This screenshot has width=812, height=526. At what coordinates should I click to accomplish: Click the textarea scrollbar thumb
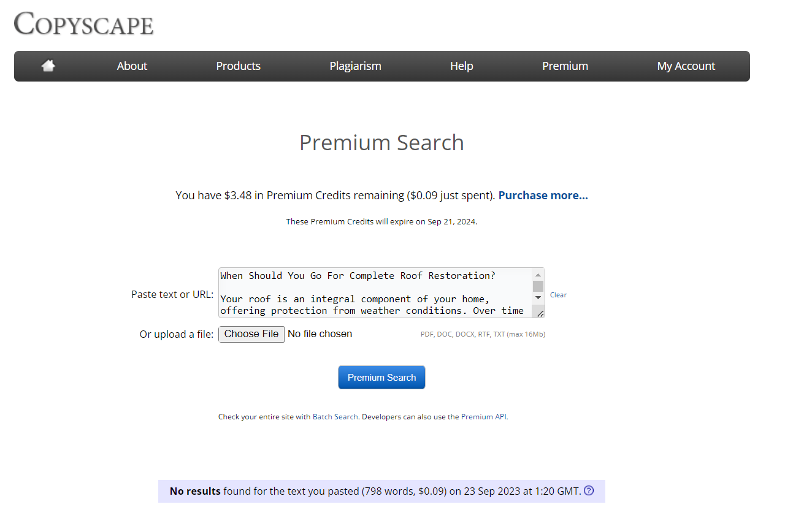pyautogui.click(x=538, y=286)
